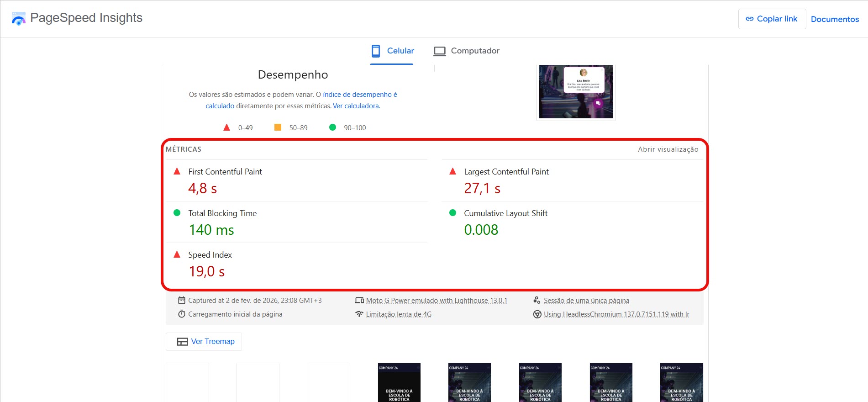Image resolution: width=868 pixels, height=402 pixels.
Task: Click the calendar icon beside Captured at
Action: 182,300
